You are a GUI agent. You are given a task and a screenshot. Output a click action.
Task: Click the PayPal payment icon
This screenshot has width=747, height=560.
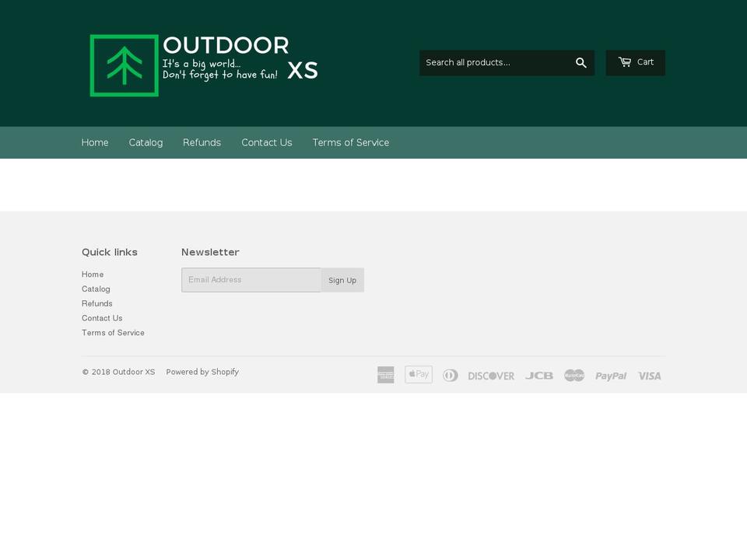611,376
